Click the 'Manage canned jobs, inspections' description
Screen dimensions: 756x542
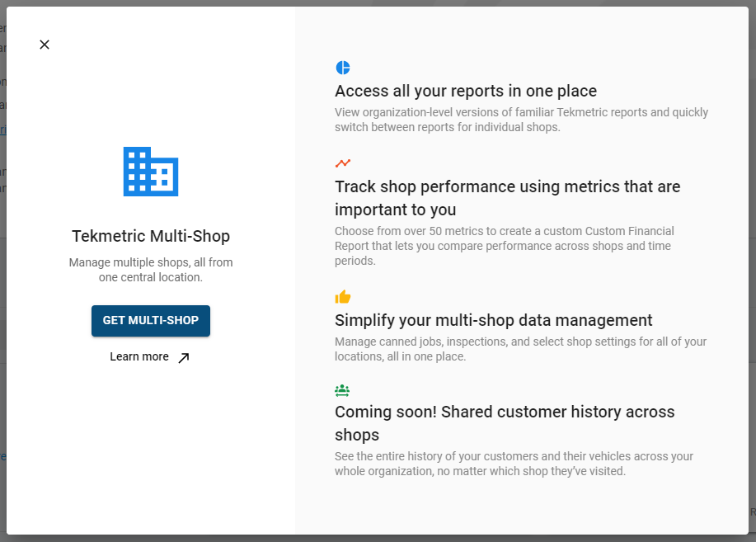click(x=520, y=349)
